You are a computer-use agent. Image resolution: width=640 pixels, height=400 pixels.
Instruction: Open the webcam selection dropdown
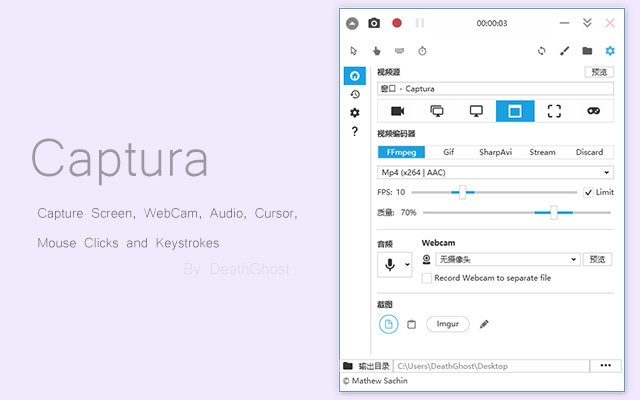click(x=508, y=260)
